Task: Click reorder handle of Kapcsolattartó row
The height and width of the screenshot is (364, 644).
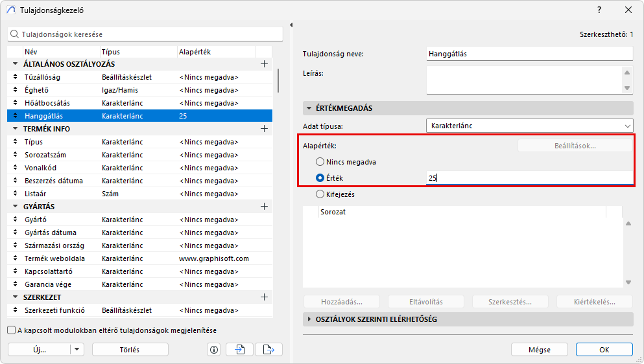Action: click(x=15, y=271)
